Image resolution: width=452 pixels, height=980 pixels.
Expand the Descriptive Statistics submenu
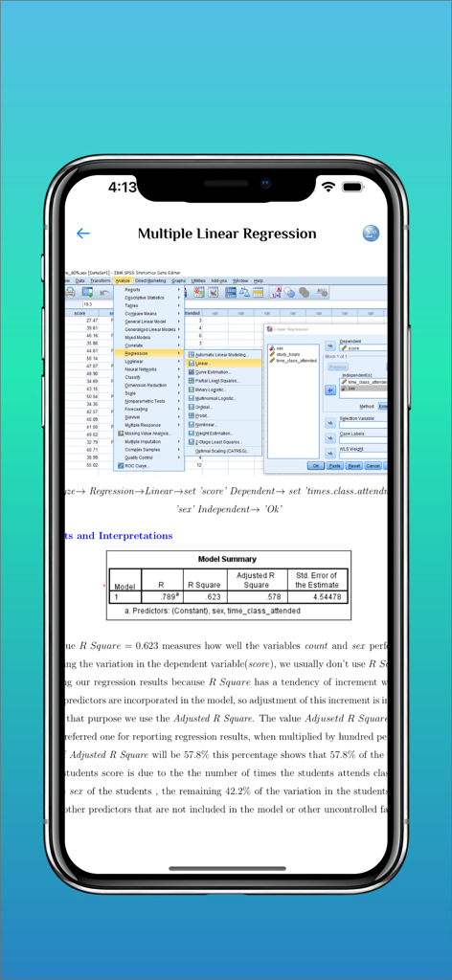pos(148,298)
